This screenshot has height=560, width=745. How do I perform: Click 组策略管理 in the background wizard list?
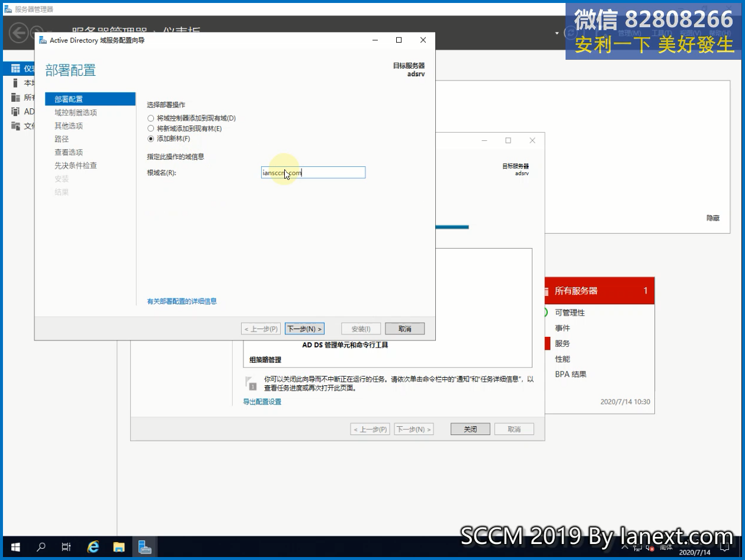[x=265, y=360]
